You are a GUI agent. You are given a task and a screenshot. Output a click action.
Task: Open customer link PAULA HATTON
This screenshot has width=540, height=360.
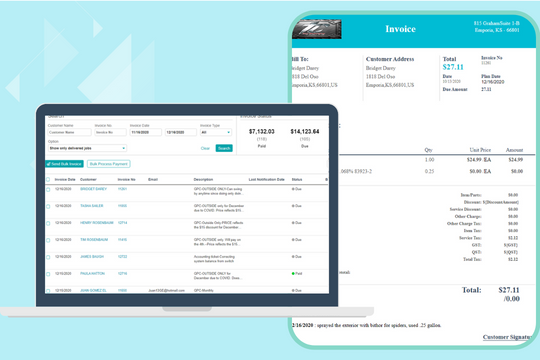[92, 274]
